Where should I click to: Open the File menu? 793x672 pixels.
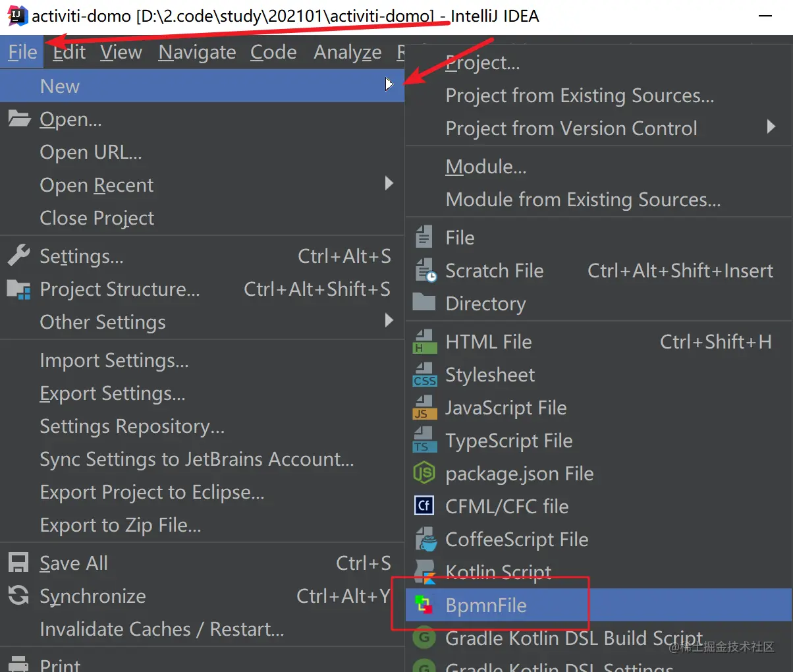22,52
